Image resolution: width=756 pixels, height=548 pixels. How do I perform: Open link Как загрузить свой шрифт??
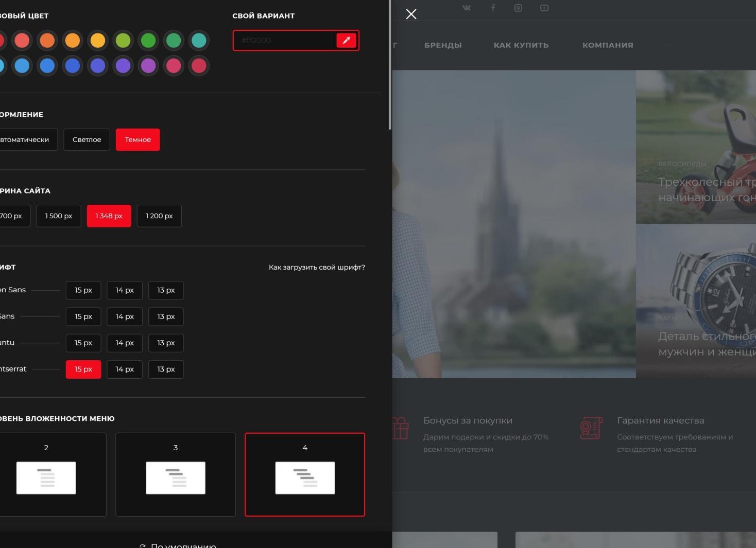click(x=317, y=267)
